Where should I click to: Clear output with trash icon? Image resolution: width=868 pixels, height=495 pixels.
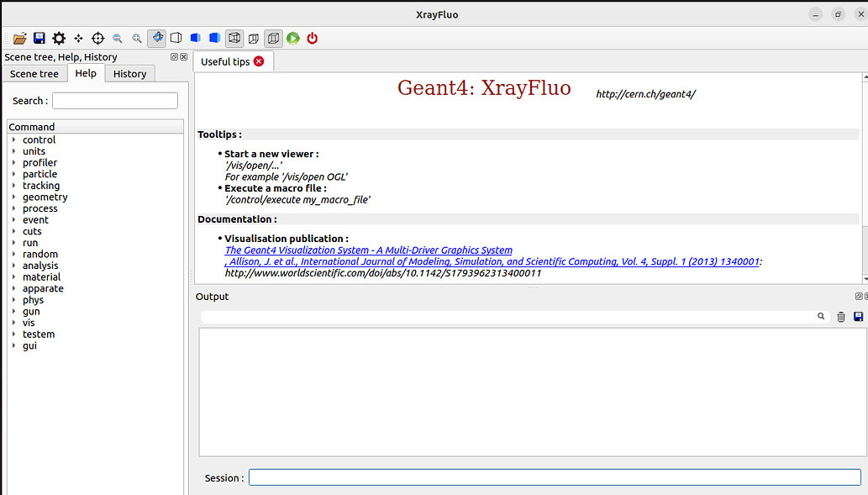(841, 317)
